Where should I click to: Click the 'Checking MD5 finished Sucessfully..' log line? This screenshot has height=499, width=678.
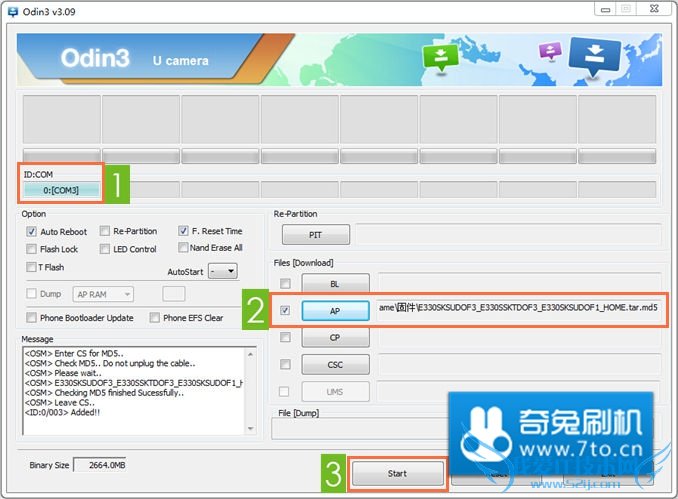104,393
